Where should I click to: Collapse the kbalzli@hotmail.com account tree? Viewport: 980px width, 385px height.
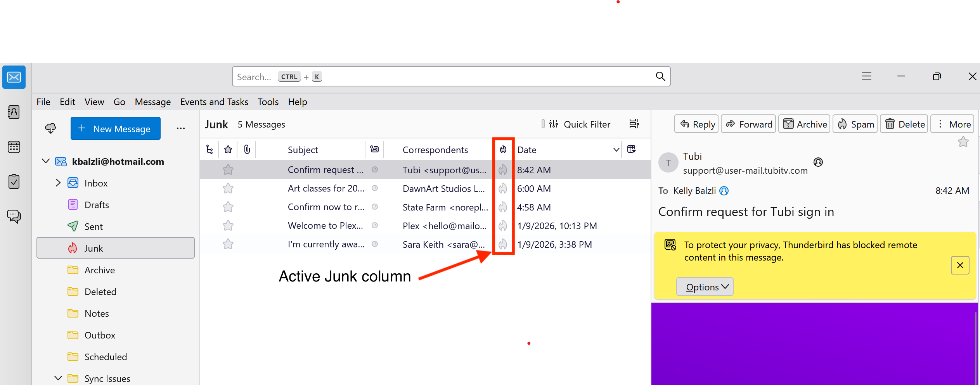(46, 161)
